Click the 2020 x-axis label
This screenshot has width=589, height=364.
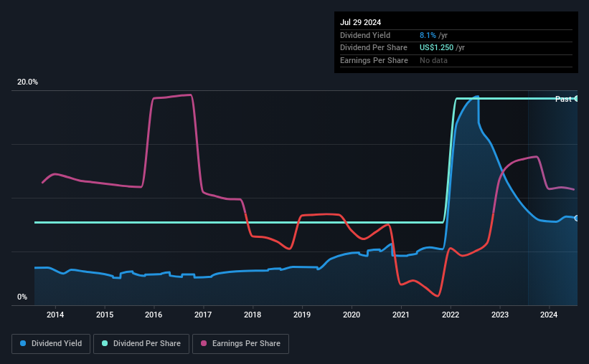(x=352, y=315)
